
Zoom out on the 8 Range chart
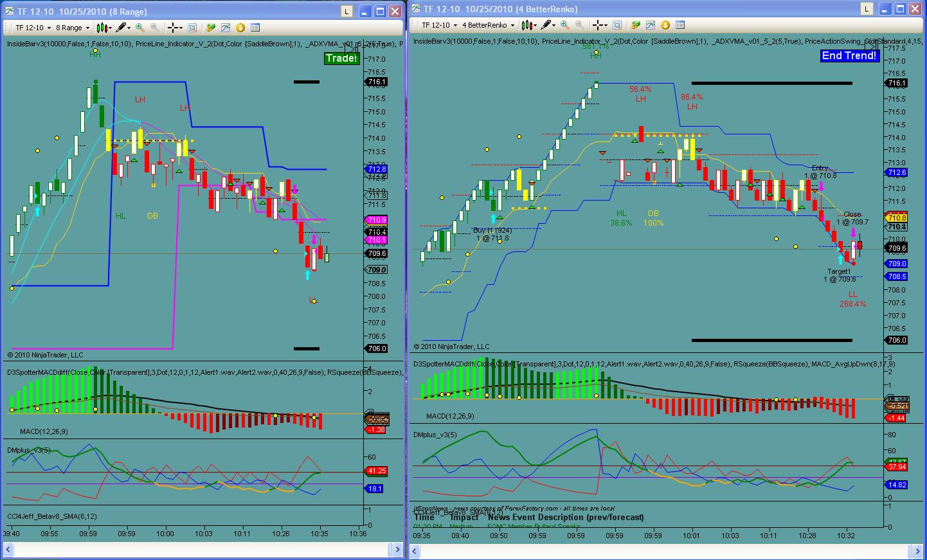click(155, 28)
